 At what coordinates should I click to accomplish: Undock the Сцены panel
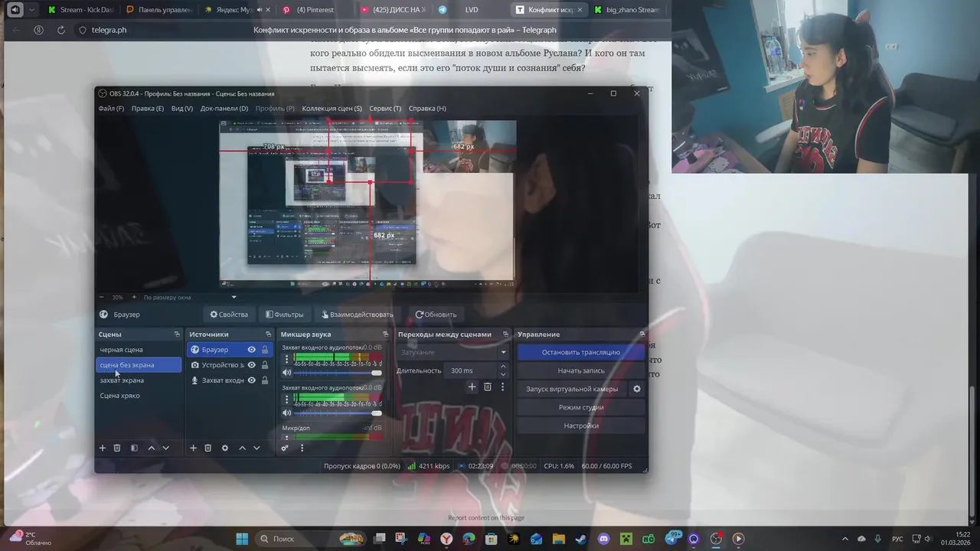(177, 334)
